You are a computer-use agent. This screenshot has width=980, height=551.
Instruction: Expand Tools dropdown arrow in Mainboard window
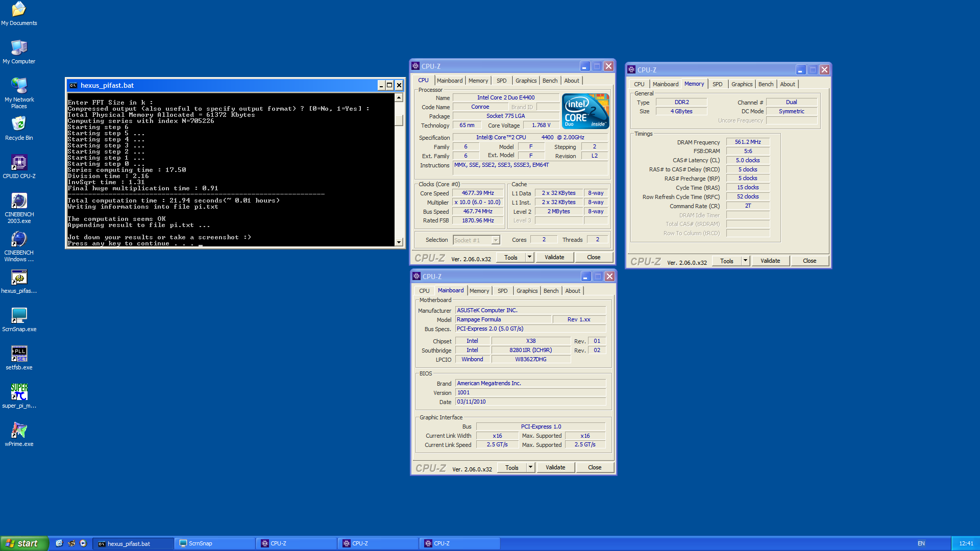(x=531, y=468)
